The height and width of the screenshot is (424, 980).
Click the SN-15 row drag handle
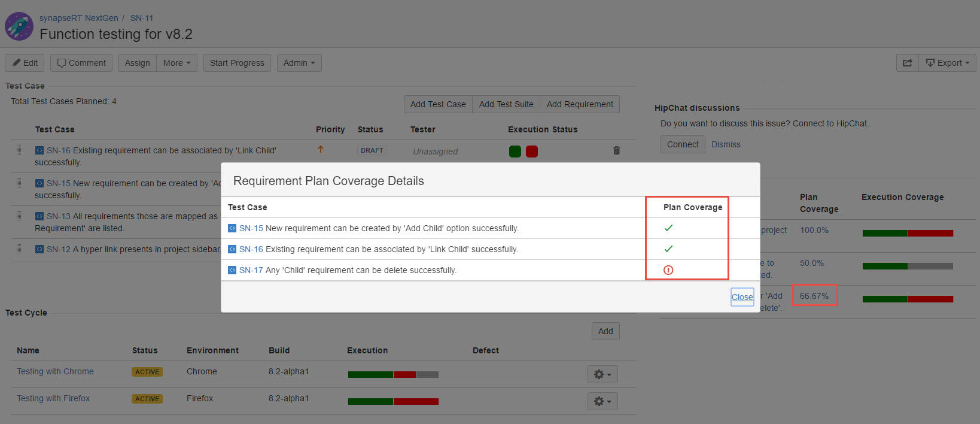tap(19, 183)
